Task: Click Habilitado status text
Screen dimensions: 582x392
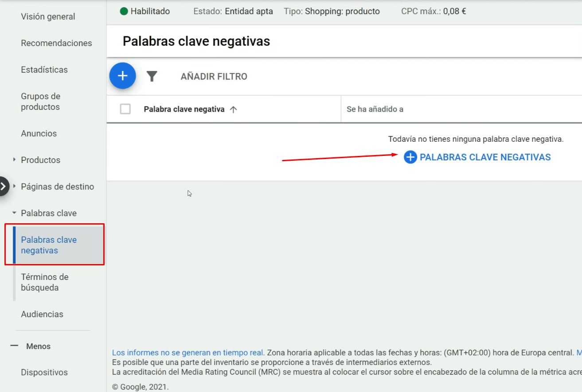Action: point(150,12)
